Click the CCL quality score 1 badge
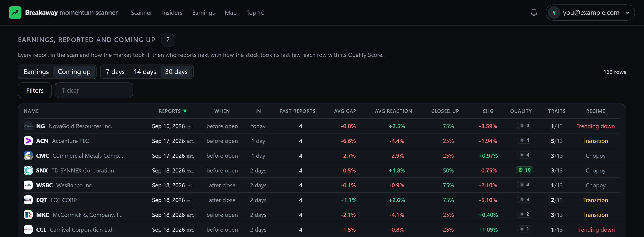 pyautogui.click(x=524, y=229)
